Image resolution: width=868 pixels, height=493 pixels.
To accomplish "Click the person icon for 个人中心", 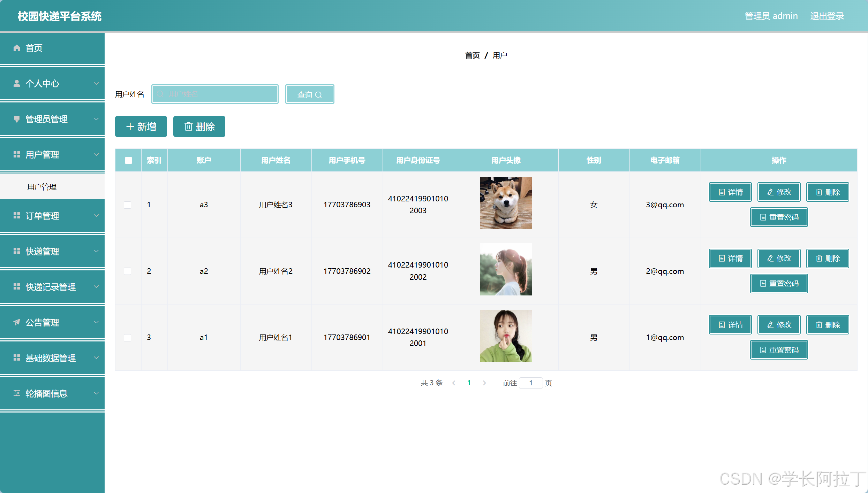I will [x=16, y=83].
